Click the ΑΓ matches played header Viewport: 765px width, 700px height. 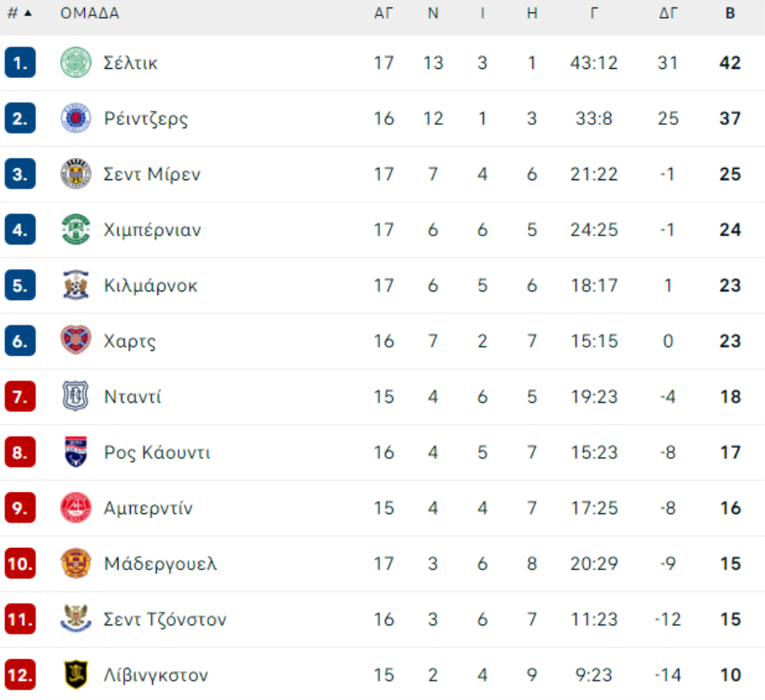point(383,14)
